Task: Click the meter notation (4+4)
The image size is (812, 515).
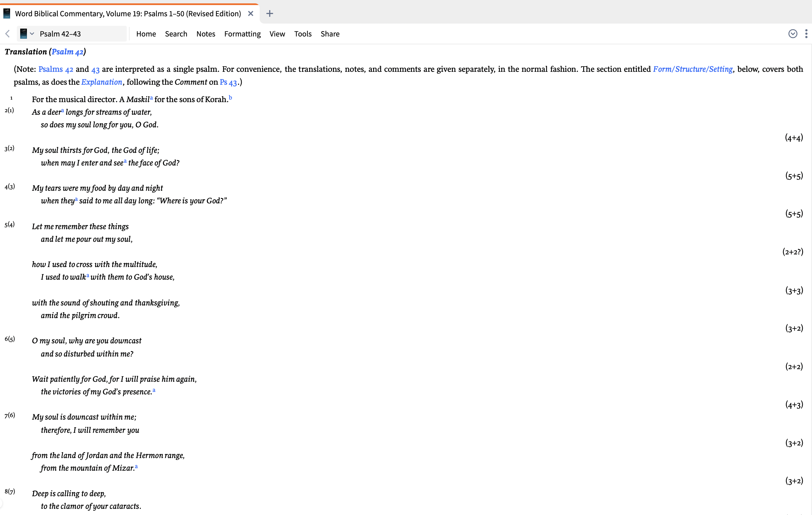Action: tap(794, 138)
